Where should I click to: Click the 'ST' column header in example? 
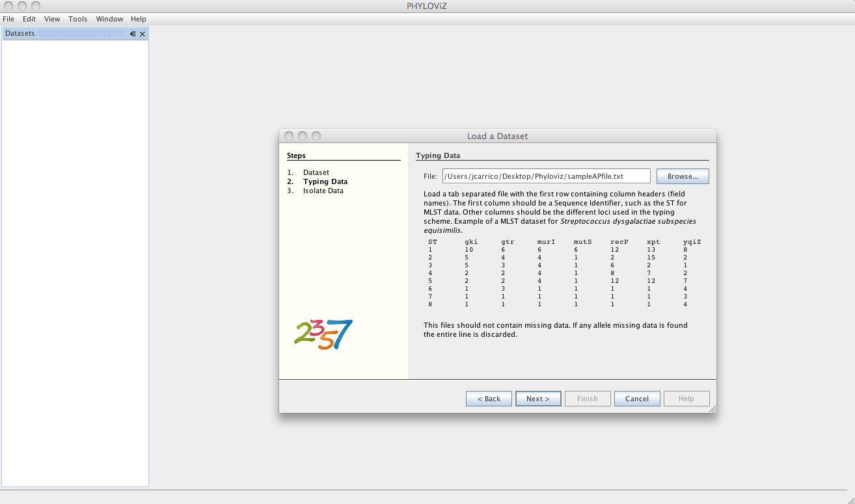pyautogui.click(x=433, y=242)
